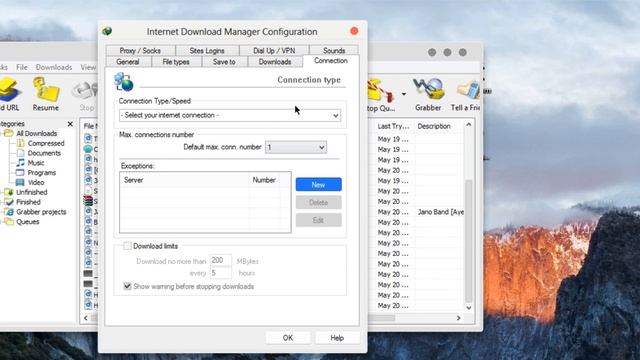Click the Help button in the dialog
This screenshot has width=640, height=360.
[337, 338]
